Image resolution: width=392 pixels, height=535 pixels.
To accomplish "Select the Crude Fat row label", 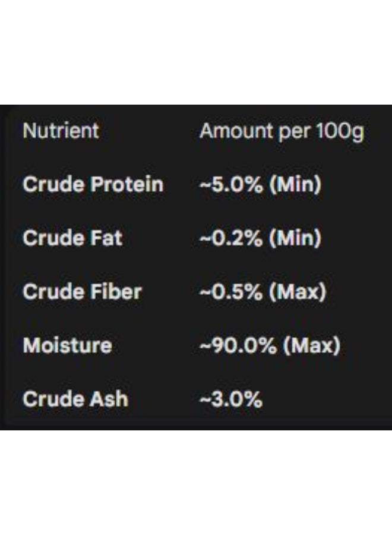I will coord(72,238).
